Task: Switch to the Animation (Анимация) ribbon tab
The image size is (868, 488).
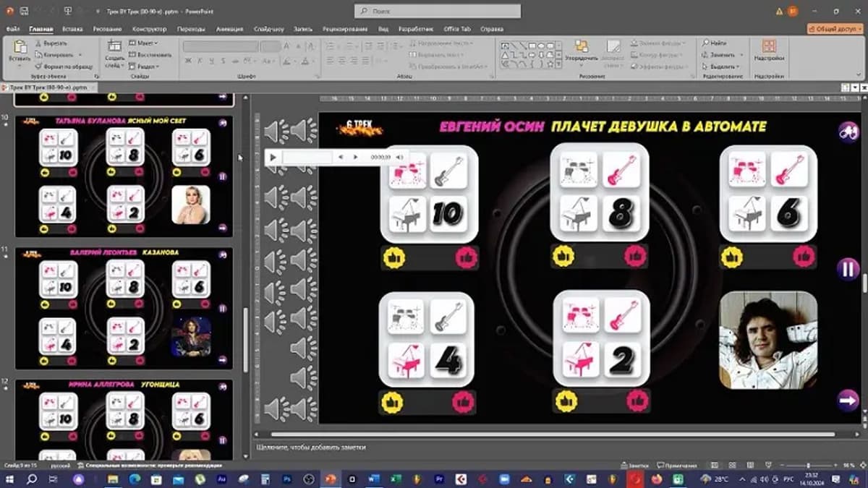Action: [x=229, y=29]
